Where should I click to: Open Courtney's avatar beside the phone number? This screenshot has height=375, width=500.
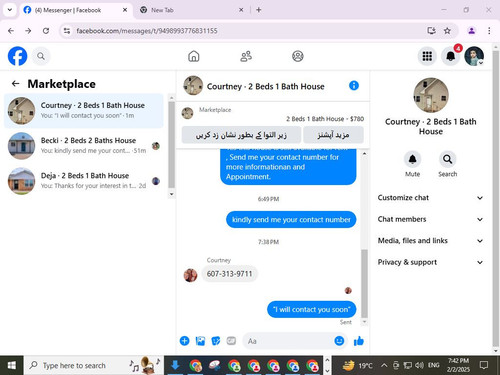click(x=190, y=275)
